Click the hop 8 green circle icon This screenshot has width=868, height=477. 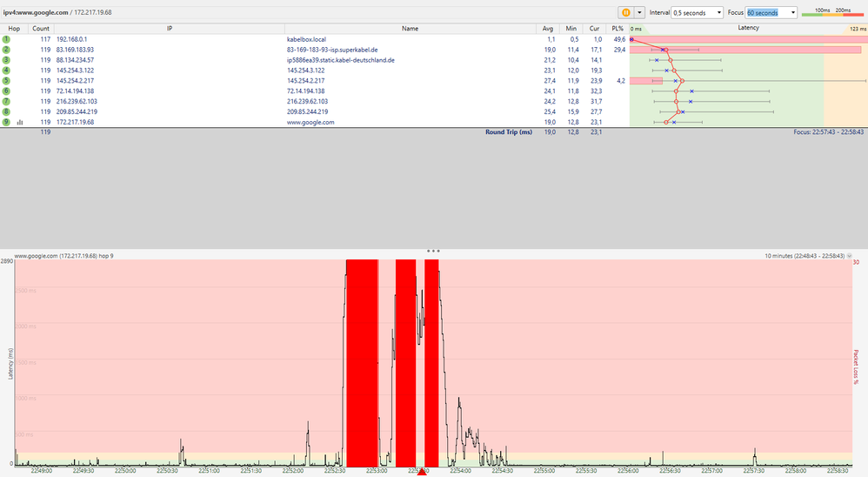[x=6, y=112]
